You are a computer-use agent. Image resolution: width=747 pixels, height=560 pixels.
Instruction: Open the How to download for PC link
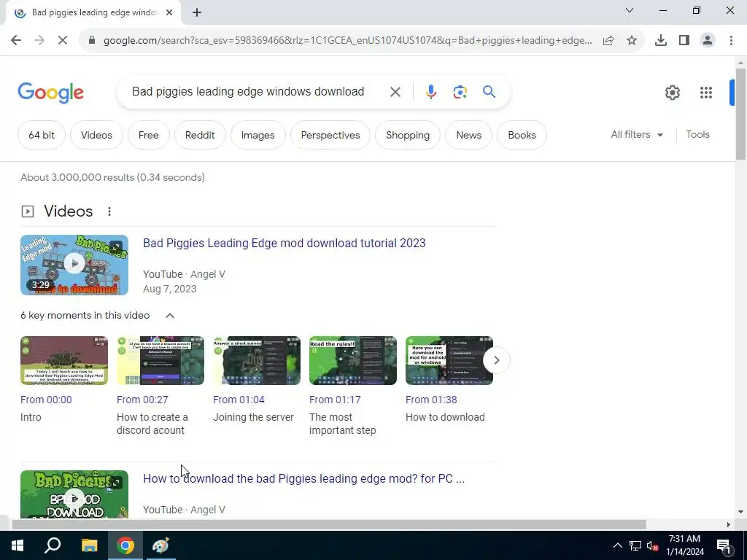pos(304,478)
